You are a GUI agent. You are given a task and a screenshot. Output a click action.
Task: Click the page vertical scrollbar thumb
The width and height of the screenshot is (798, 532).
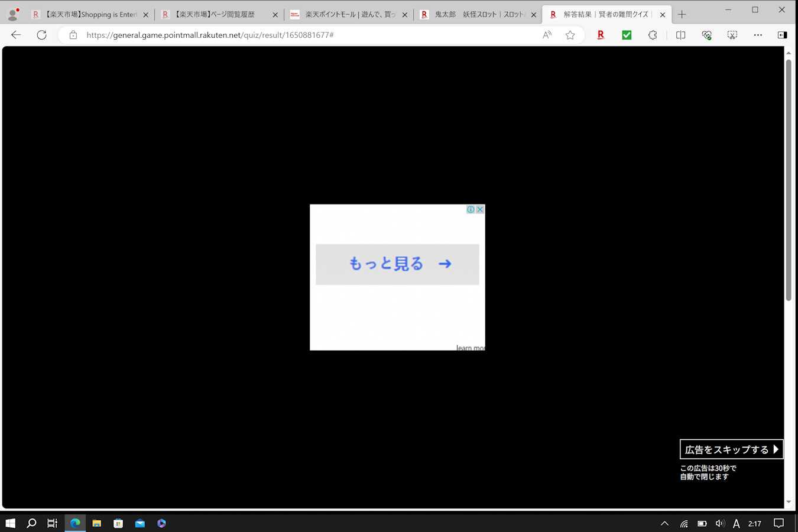pos(789,180)
